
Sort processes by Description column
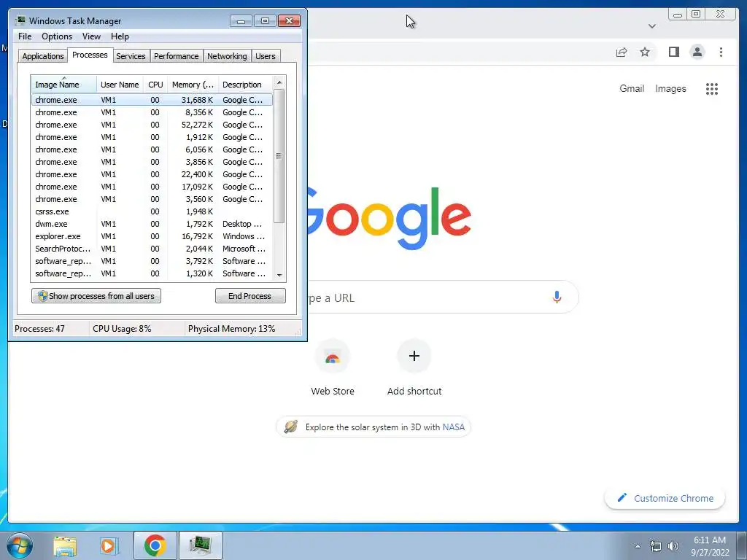point(246,85)
